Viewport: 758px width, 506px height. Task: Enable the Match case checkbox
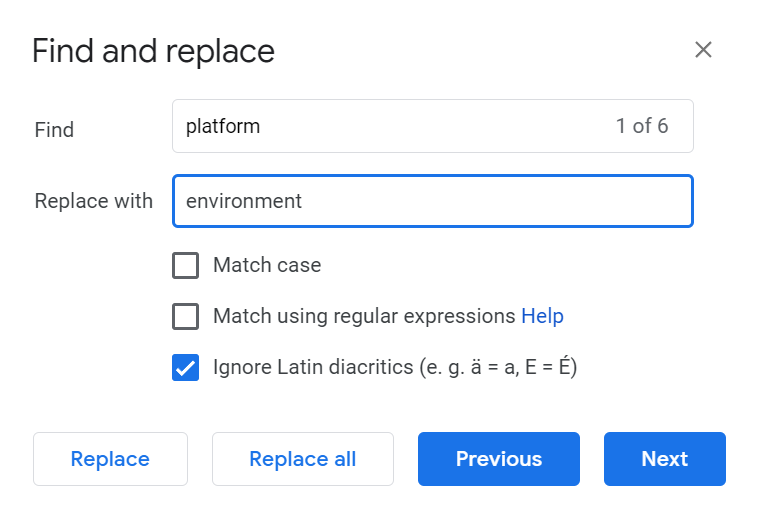pyautogui.click(x=185, y=265)
